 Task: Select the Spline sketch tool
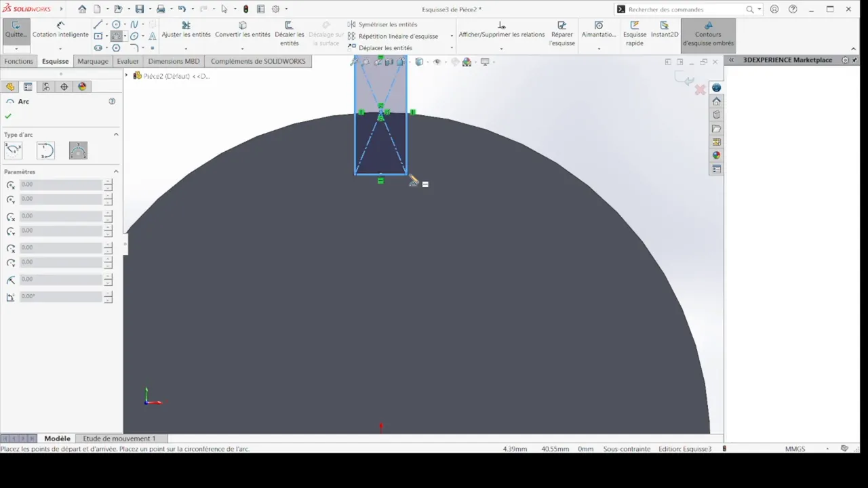pyautogui.click(x=134, y=24)
